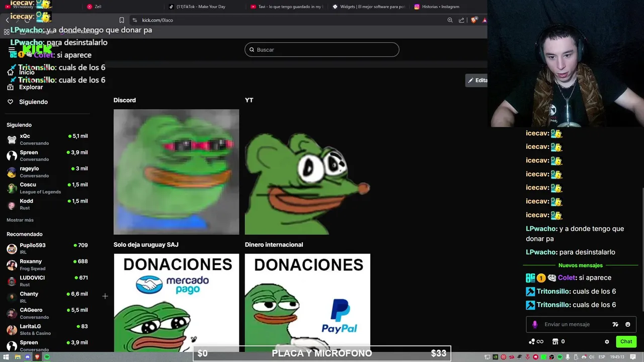Open xQc channel in following list

[47, 139]
